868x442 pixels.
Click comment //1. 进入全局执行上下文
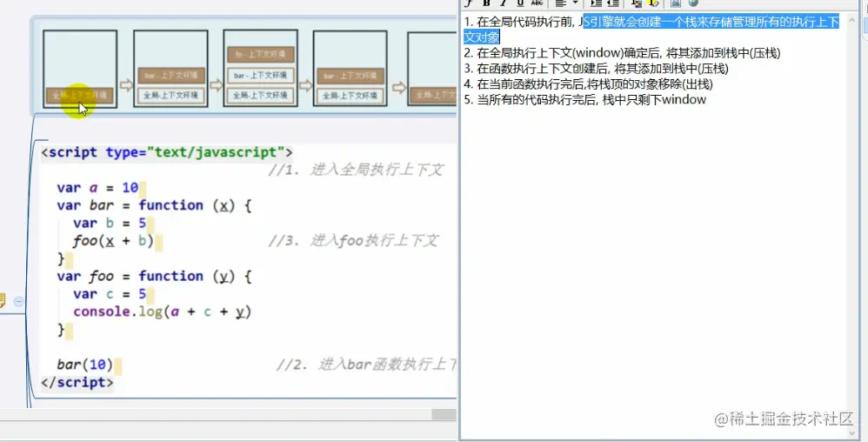pyautogui.click(x=357, y=170)
